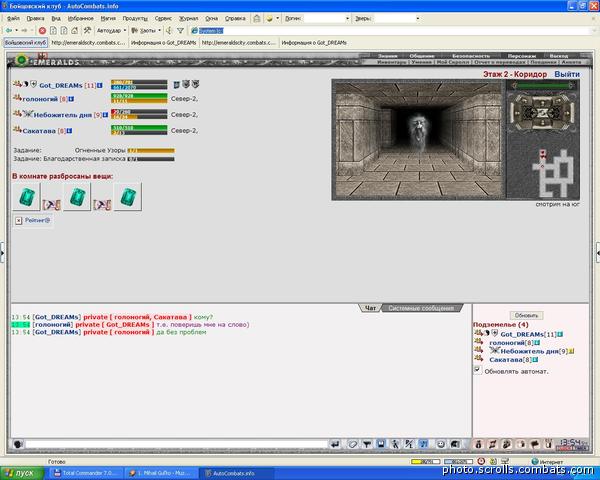Click голоногий name in party list
This screenshot has height=480, width=600.
(40, 99)
